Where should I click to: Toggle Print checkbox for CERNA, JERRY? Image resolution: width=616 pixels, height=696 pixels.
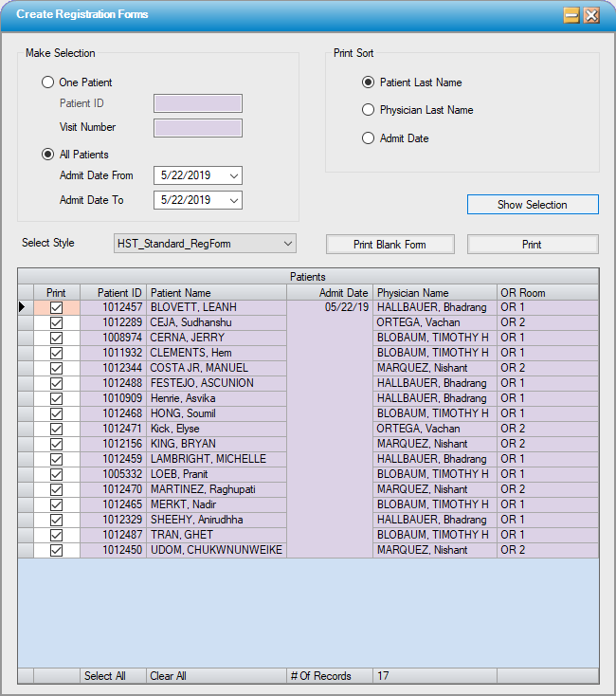[56, 338]
